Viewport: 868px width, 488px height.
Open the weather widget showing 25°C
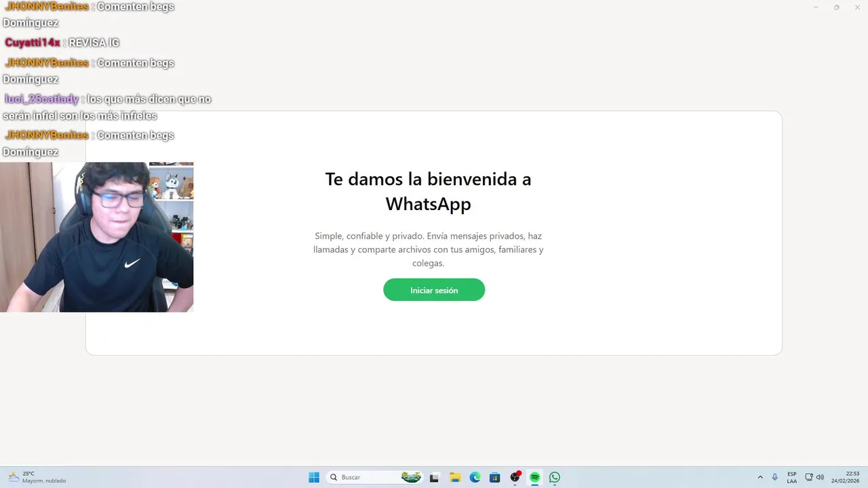click(x=37, y=477)
